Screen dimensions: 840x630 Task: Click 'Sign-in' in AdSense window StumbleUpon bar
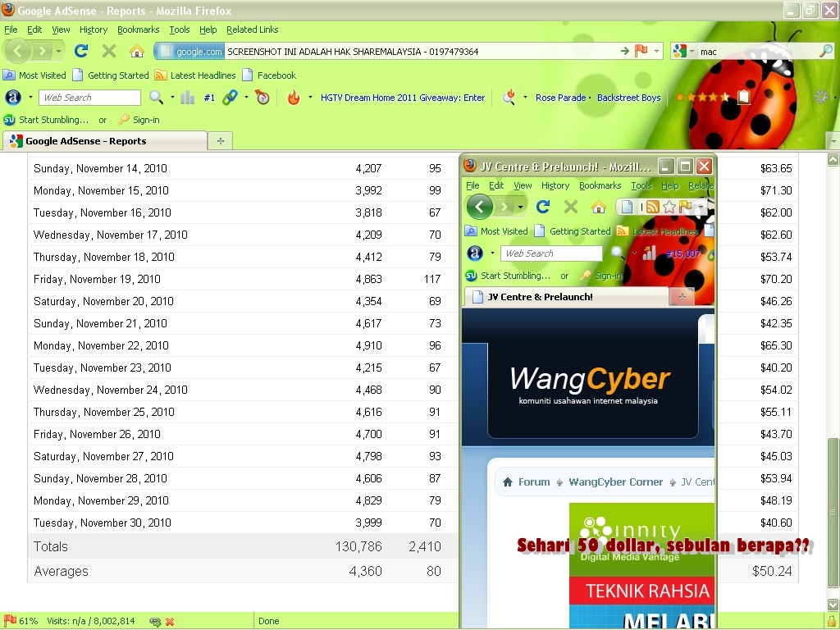pyautogui.click(x=139, y=120)
